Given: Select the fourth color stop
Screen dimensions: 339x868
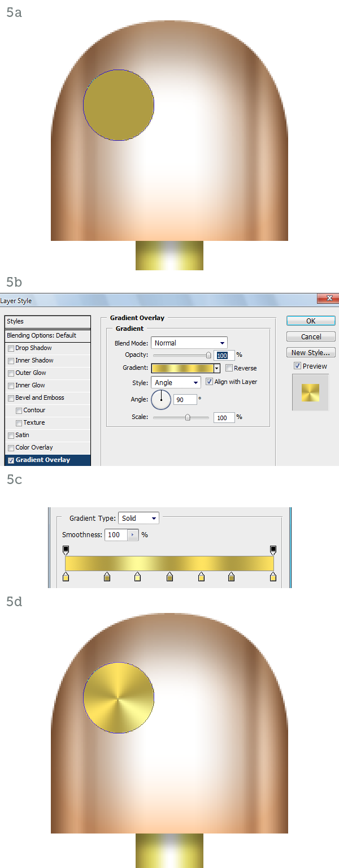Looking at the screenshot, I should pyautogui.click(x=169, y=577).
